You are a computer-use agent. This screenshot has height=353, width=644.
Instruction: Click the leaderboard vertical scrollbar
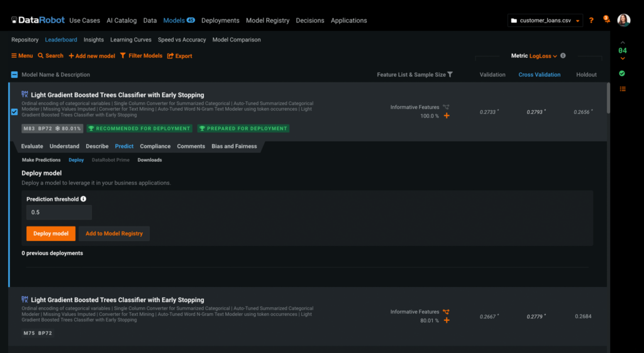coord(608,98)
